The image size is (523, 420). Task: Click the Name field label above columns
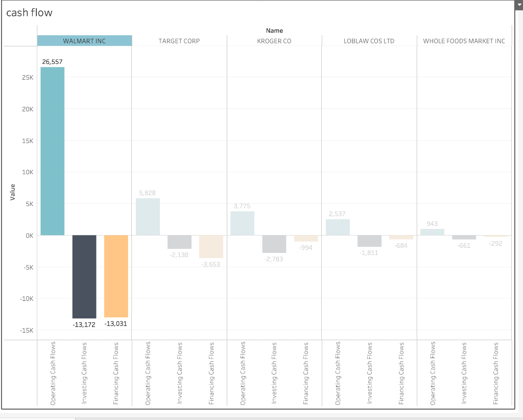coord(274,30)
